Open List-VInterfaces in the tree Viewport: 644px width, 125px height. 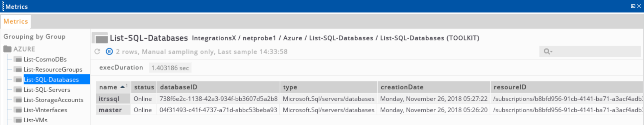coord(45,110)
